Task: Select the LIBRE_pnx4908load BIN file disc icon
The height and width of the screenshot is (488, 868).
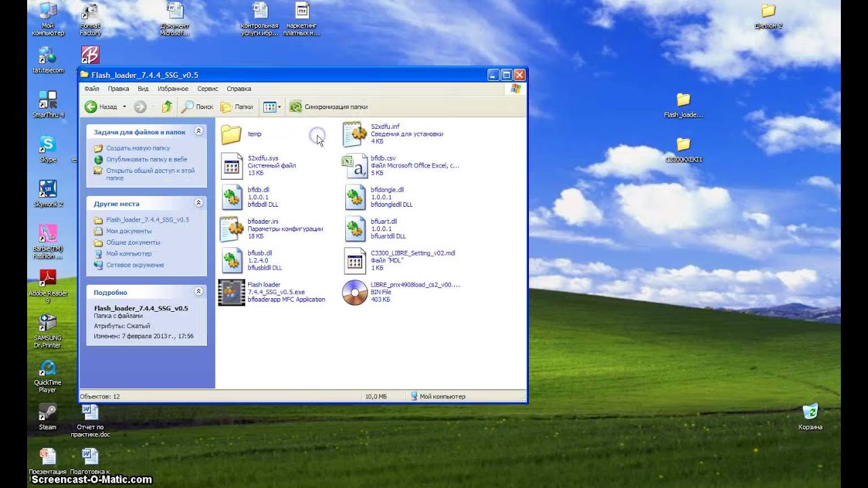Action: [x=355, y=292]
